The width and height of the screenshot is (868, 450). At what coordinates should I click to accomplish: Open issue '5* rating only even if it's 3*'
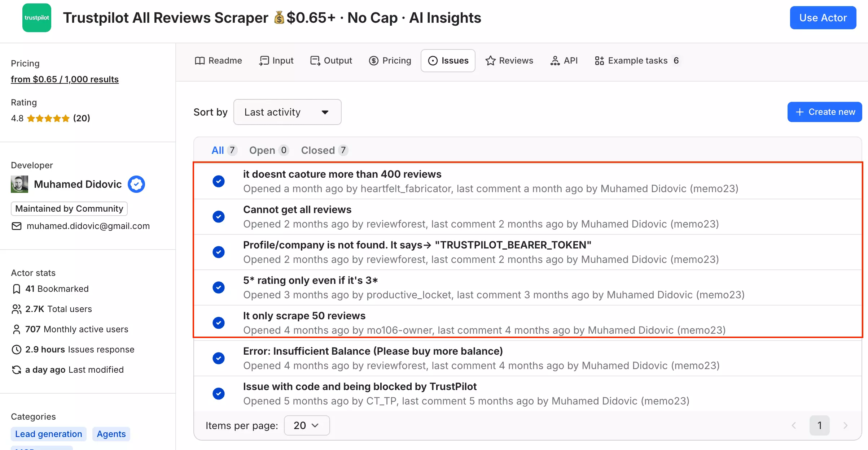(x=311, y=280)
